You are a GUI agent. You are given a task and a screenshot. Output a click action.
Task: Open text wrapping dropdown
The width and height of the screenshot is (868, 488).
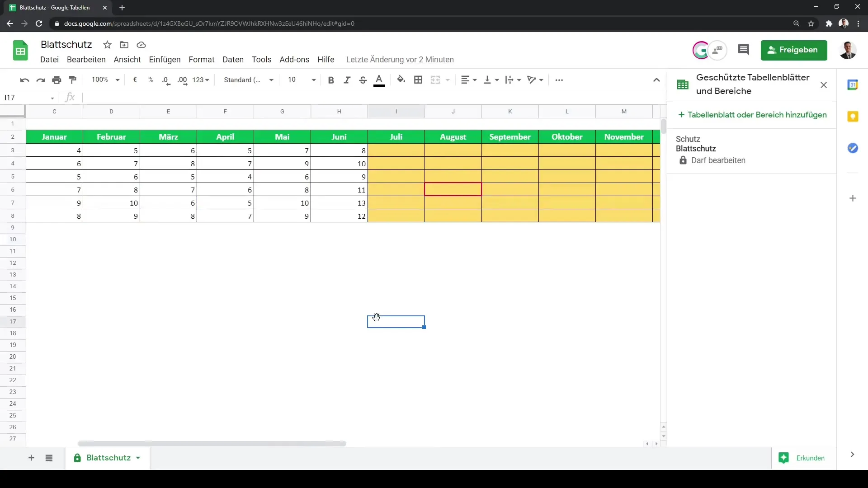513,80
